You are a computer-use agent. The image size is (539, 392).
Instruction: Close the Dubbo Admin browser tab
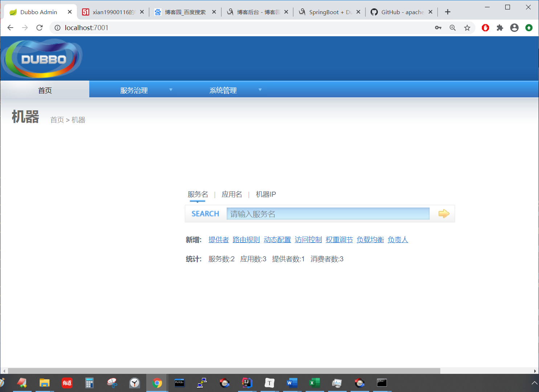tap(70, 12)
